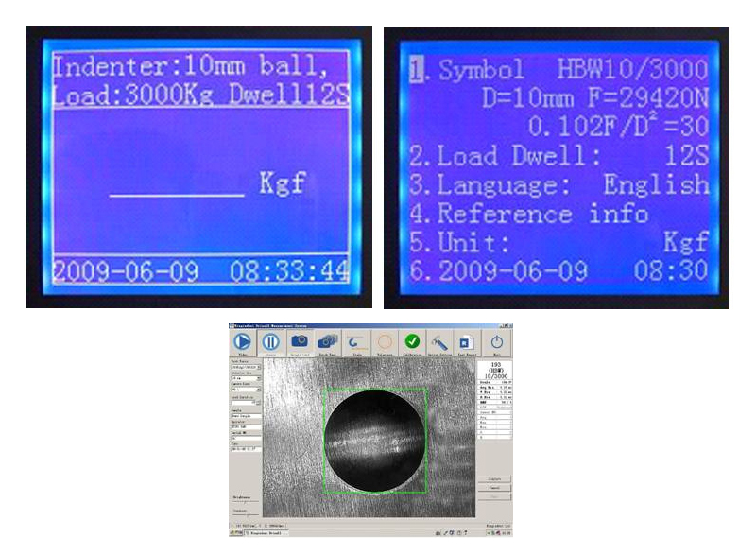This screenshot has width=756, height=555.
Task: Click the Test Report document icon
Action: 465,340
